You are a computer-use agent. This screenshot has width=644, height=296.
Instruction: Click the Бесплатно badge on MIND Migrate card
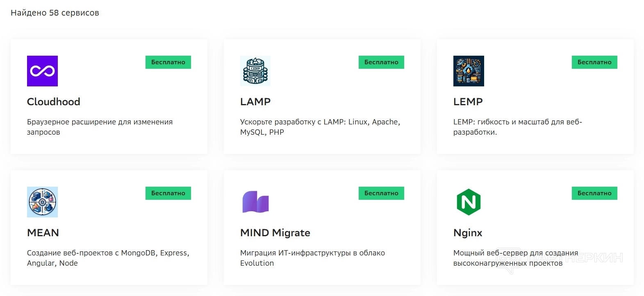[x=381, y=193]
